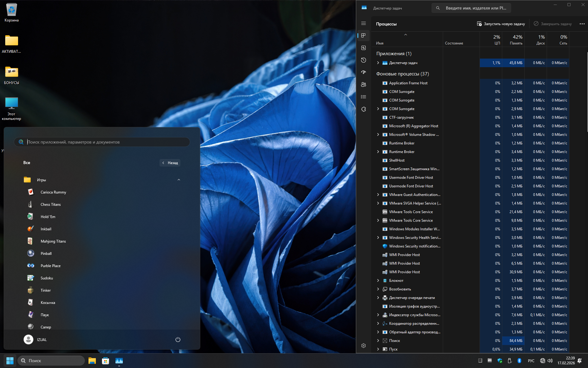This screenshot has width=588, height=368.
Task: Open the App history sidebar icon
Action: 364,60
